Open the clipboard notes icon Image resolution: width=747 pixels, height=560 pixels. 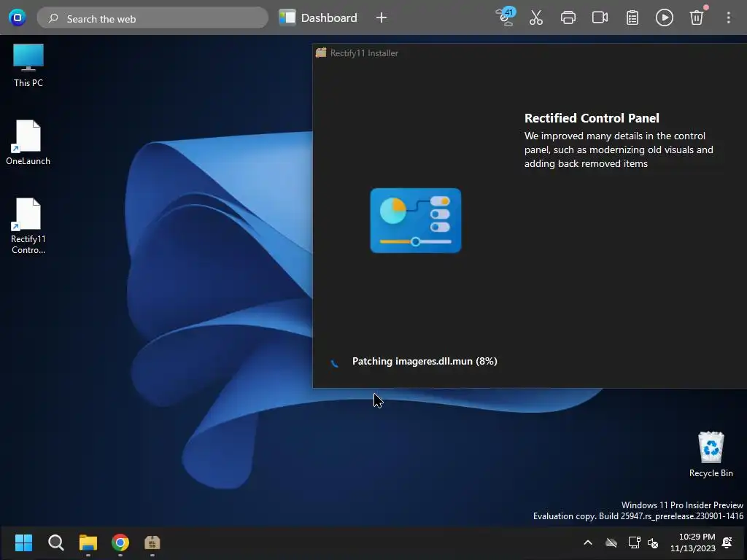click(x=632, y=17)
